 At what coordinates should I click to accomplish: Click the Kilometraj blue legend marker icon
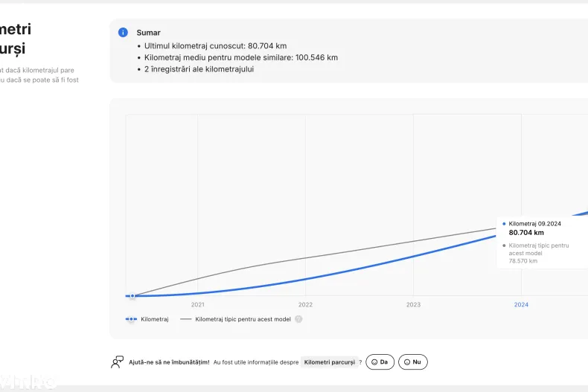pos(131,319)
